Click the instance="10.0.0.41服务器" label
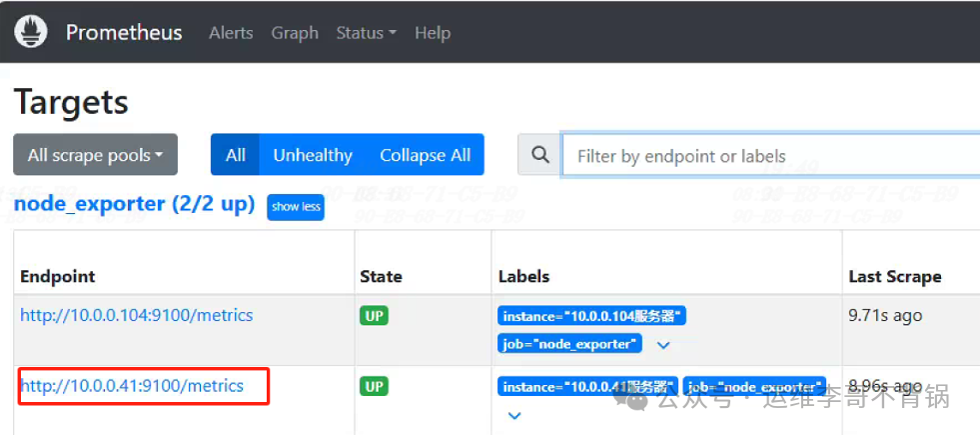Screen dimensions: 980x435 click(587, 386)
